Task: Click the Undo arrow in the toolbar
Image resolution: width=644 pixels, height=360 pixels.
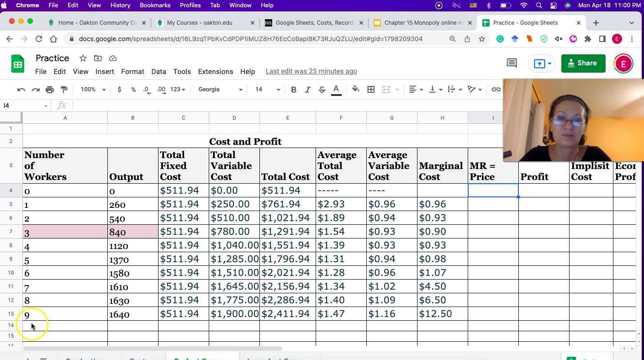Action: (x=21, y=90)
